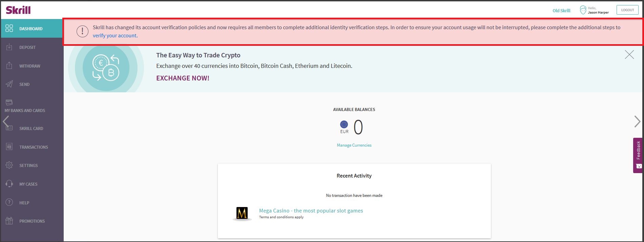
Task: Click the Skrill logo
Action: [18, 10]
